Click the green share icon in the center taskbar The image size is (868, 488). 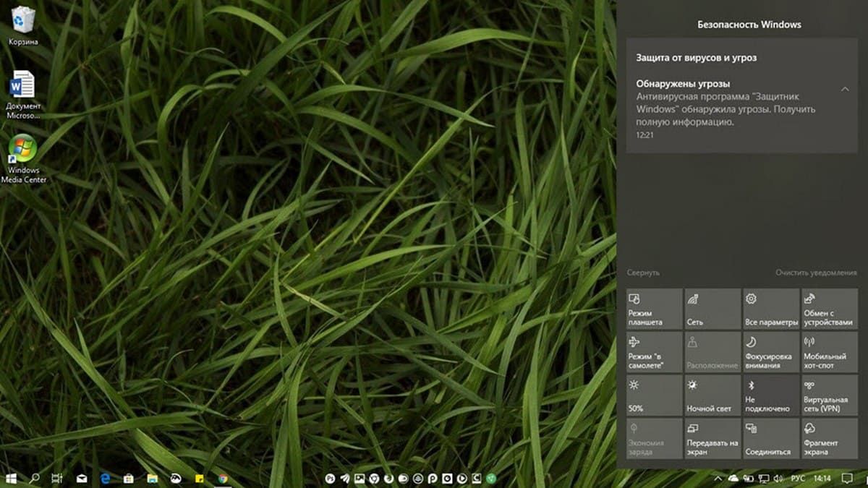click(491, 479)
